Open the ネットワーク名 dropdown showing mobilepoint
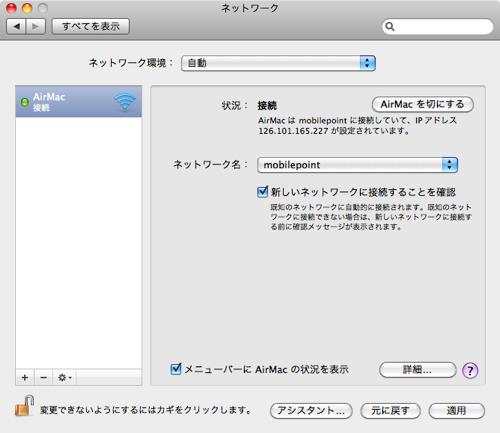The height and width of the screenshot is (433, 500). pos(357,165)
